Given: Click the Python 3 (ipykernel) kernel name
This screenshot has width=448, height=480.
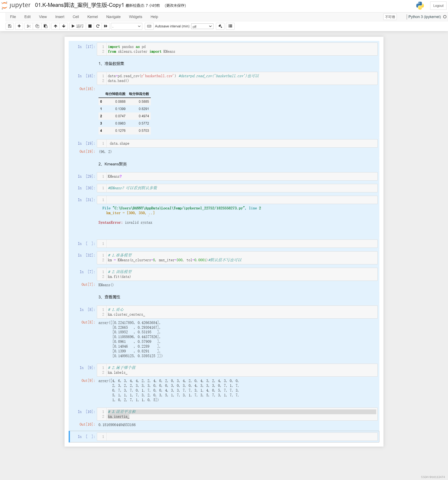Looking at the screenshot, I should (424, 17).
